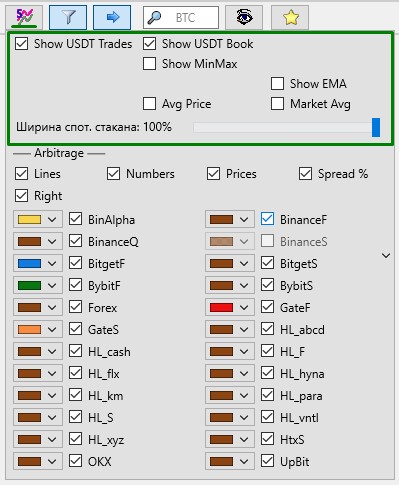
Task: Click the eye visibility button
Action: tap(244, 17)
